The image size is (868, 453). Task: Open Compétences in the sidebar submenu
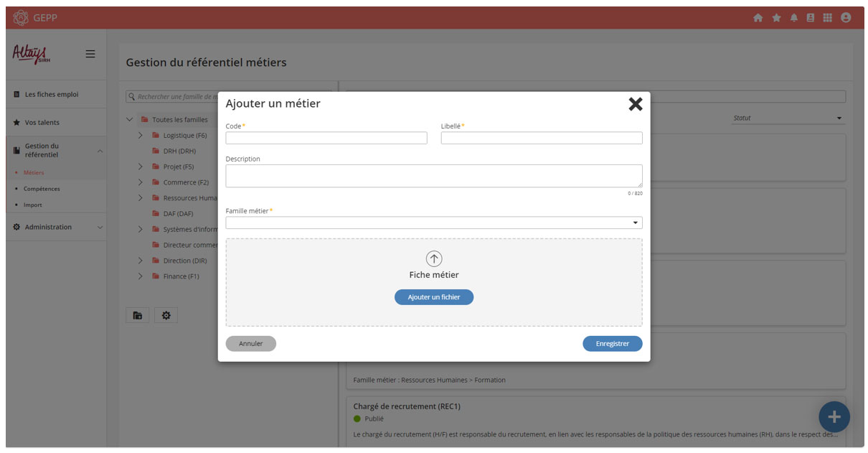[42, 189]
